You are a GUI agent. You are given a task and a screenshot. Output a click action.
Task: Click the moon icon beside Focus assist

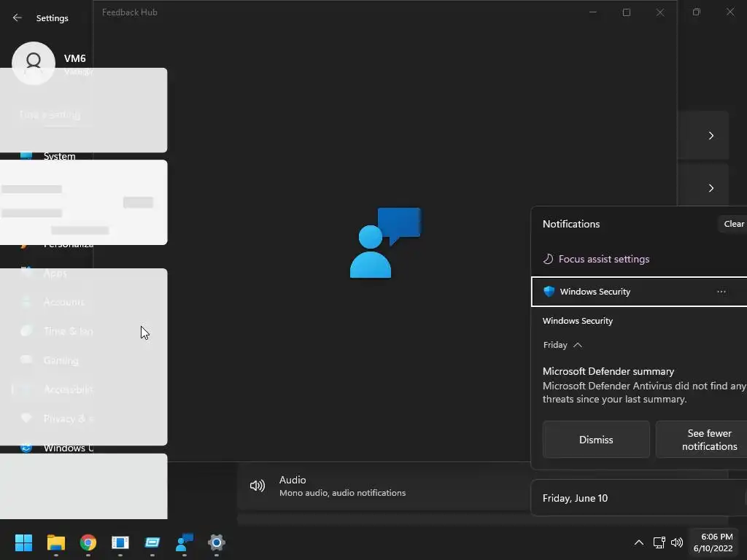549,259
